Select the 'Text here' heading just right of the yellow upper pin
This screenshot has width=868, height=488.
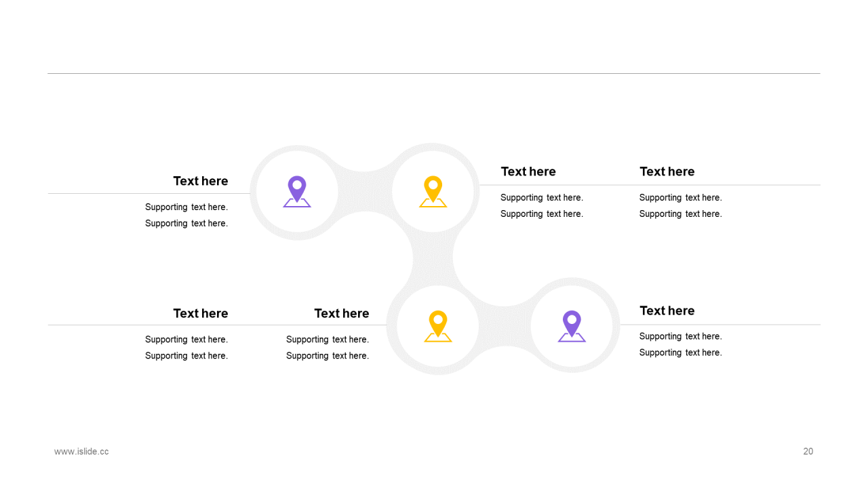[x=528, y=171]
